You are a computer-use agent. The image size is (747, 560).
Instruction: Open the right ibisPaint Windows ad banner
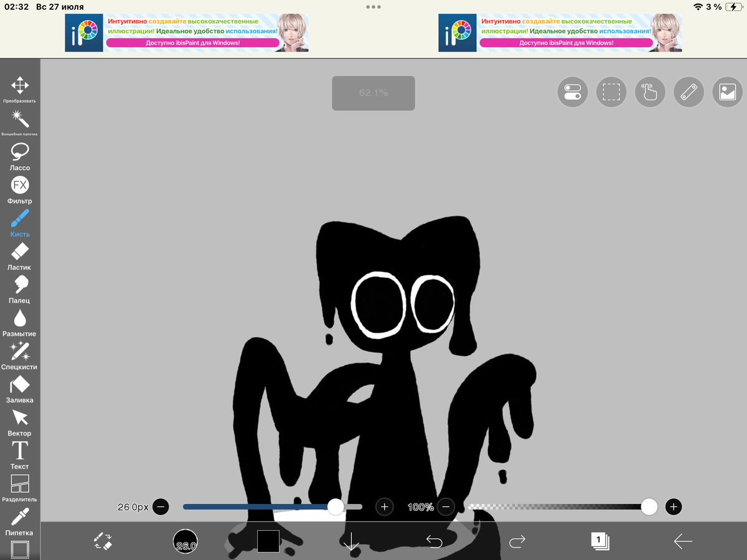pyautogui.click(x=560, y=33)
